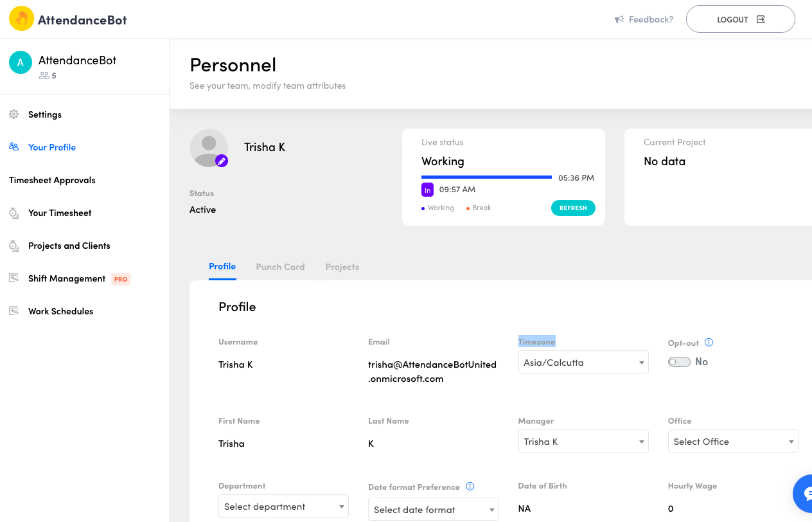Click the Projects and Clients stopwatch icon
The image size is (812, 522).
click(13, 246)
